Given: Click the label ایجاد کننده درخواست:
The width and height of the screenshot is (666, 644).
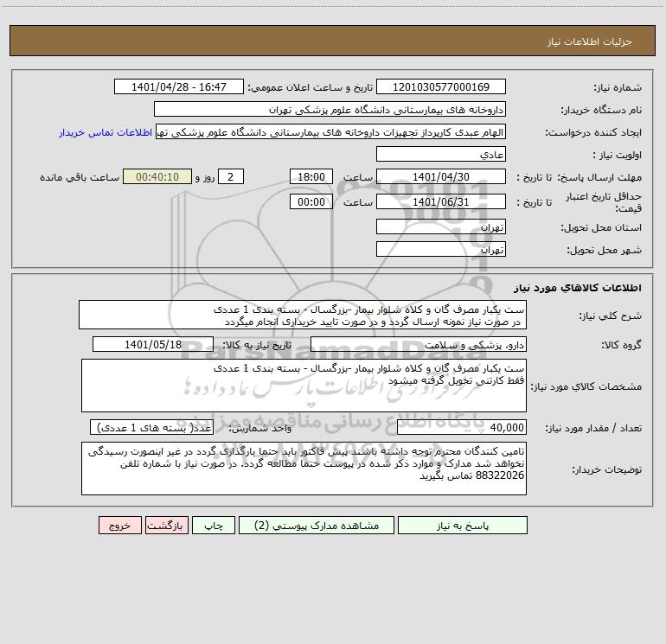Looking at the screenshot, I should click(593, 132).
